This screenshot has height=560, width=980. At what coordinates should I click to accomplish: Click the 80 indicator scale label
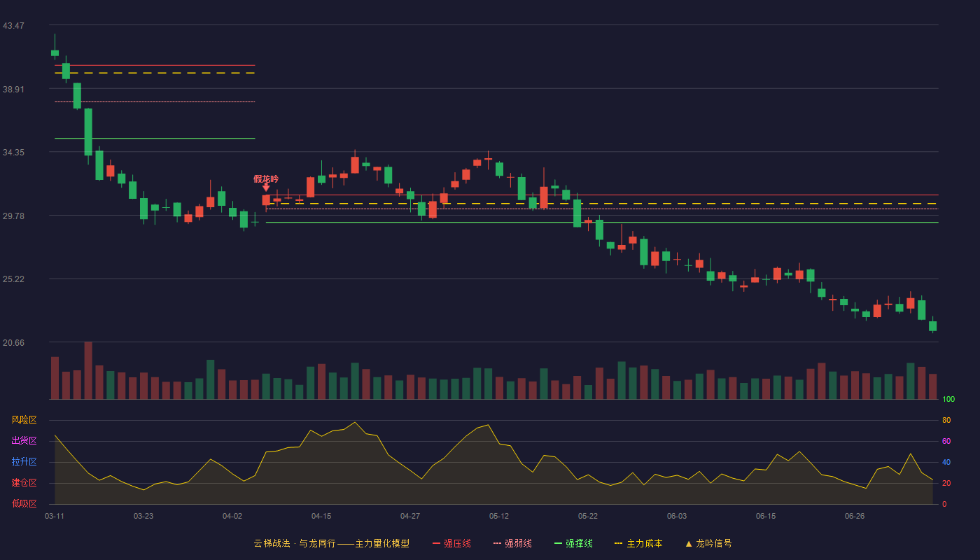946,421
